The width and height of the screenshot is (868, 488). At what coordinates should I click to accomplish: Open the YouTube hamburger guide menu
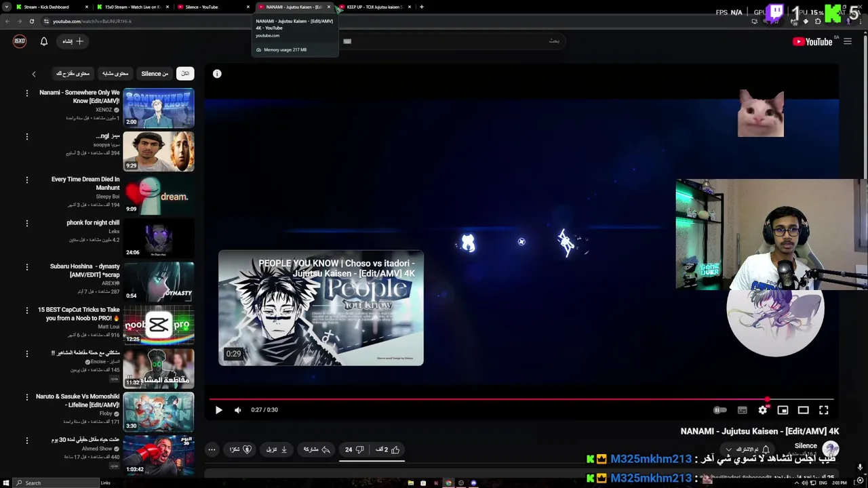848,41
